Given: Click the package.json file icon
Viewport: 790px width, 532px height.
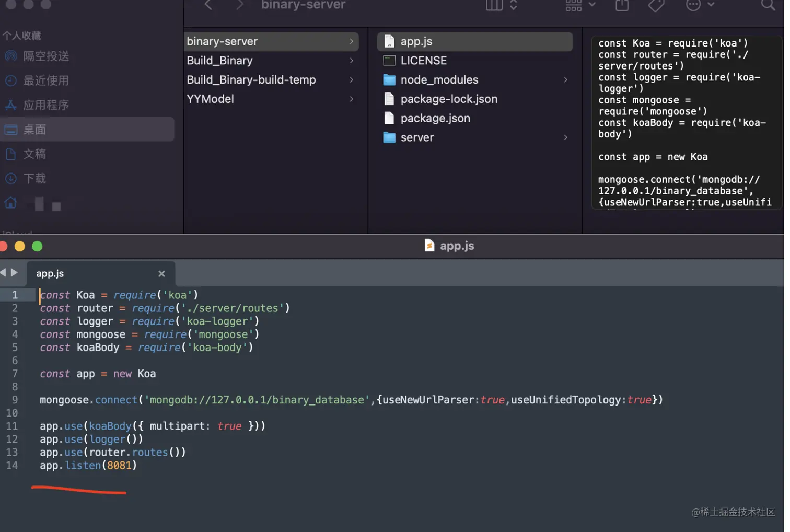Looking at the screenshot, I should (x=389, y=118).
